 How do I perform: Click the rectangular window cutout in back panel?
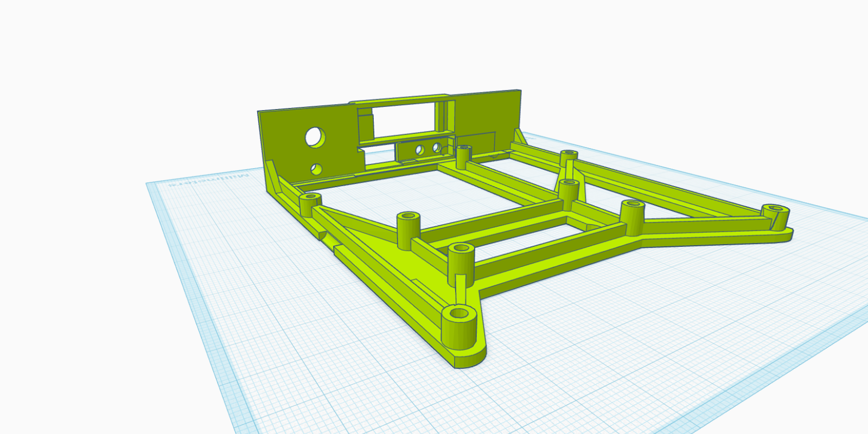[405, 120]
